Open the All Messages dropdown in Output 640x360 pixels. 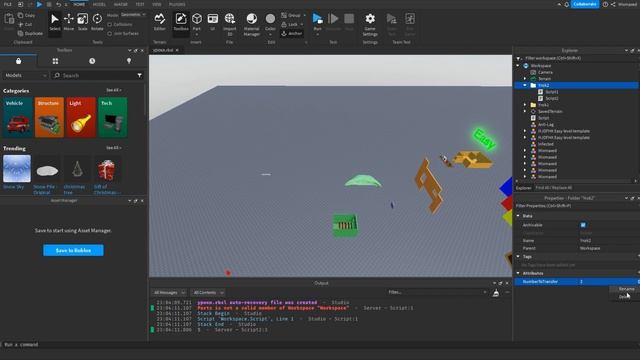click(169, 293)
